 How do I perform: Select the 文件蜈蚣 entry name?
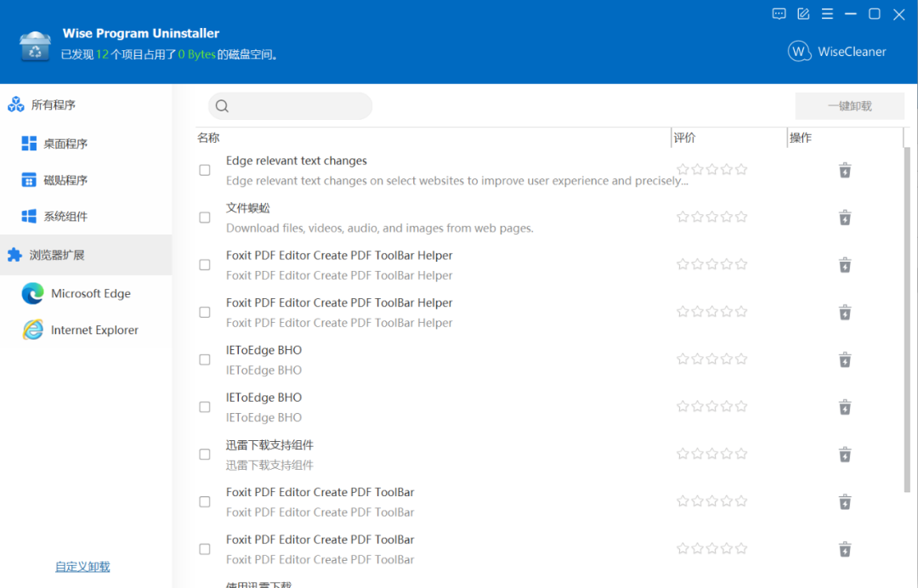coord(248,208)
